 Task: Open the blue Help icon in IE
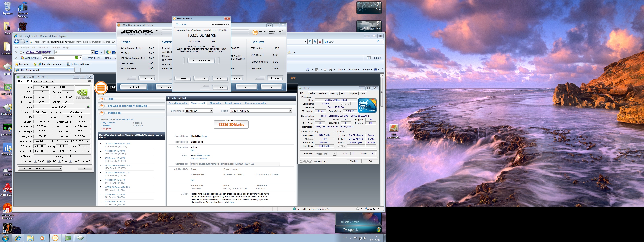(376, 70)
